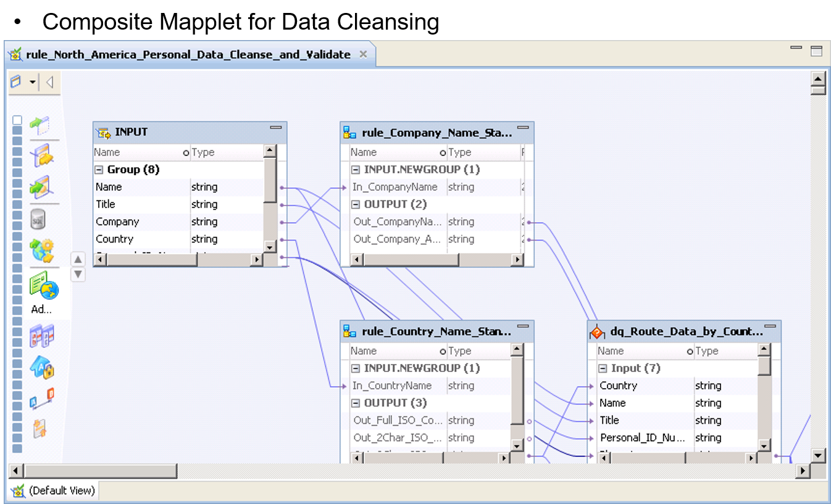Maximize the editor view at top right

[x=816, y=51]
